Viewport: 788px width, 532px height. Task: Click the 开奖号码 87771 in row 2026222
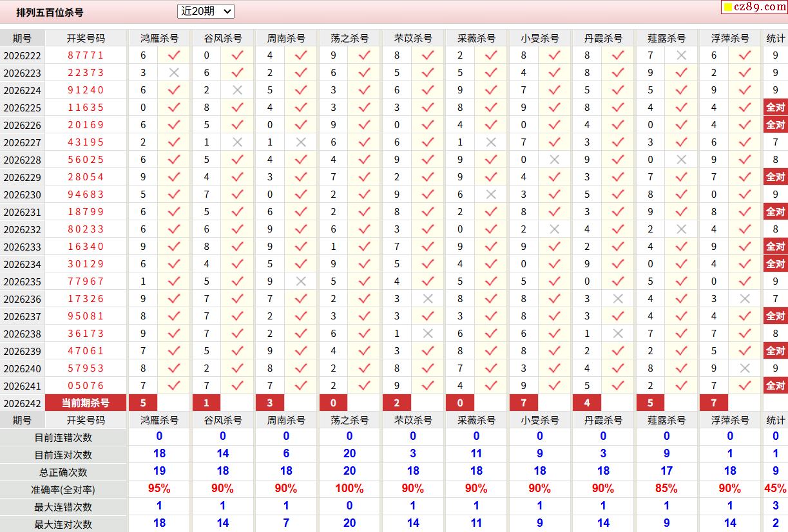click(x=86, y=55)
